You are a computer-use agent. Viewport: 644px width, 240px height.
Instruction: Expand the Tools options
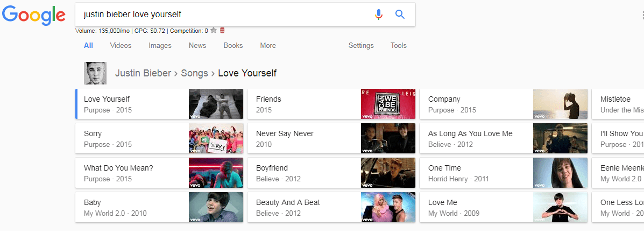399,46
